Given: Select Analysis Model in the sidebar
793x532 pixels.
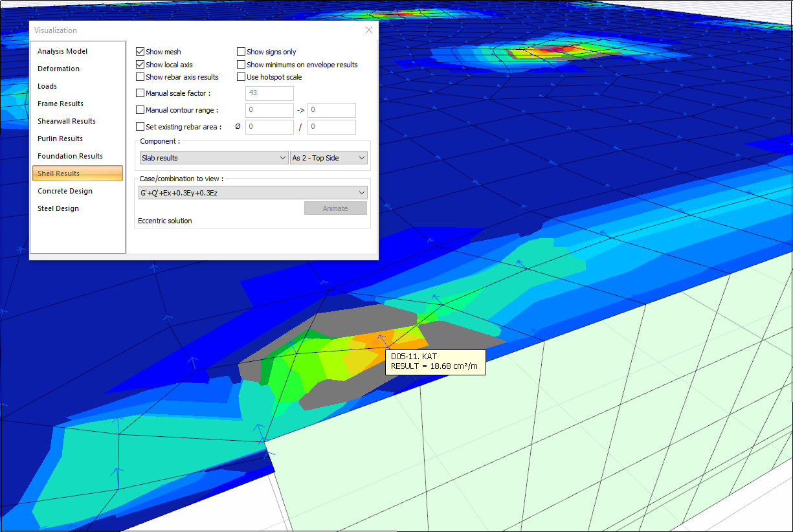Looking at the screenshot, I should [62, 51].
